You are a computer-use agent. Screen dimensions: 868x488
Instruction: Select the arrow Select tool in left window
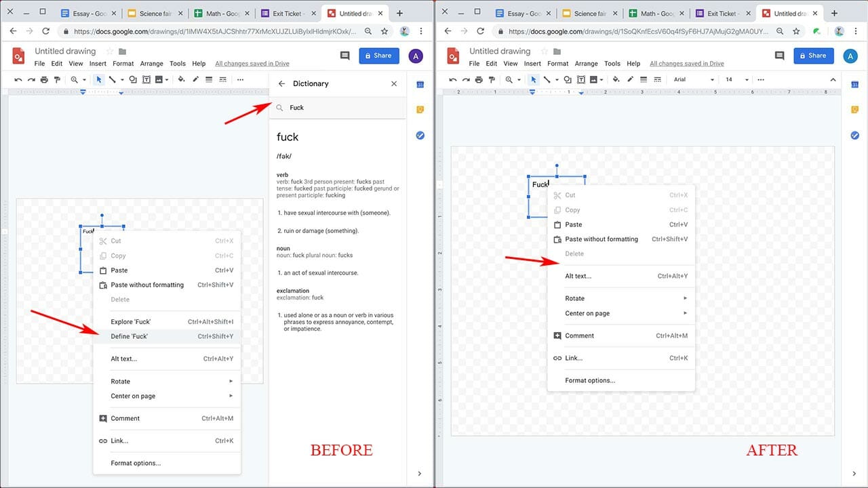(x=99, y=79)
